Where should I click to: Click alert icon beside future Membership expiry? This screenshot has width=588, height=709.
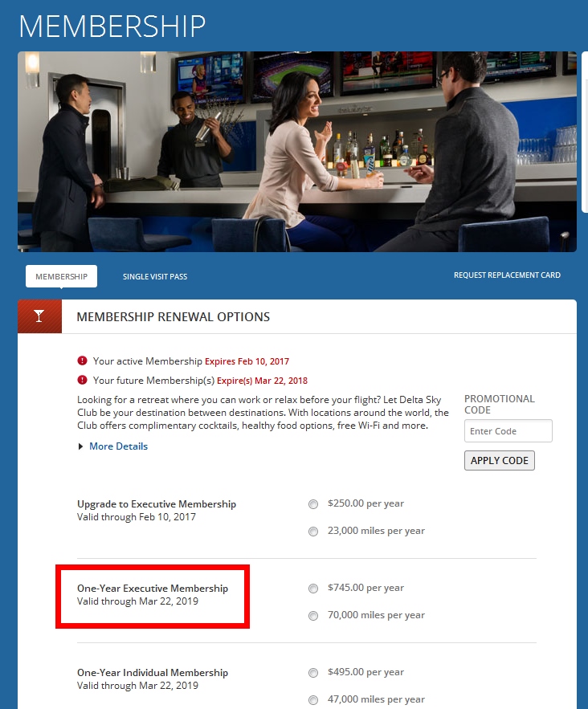tap(82, 381)
